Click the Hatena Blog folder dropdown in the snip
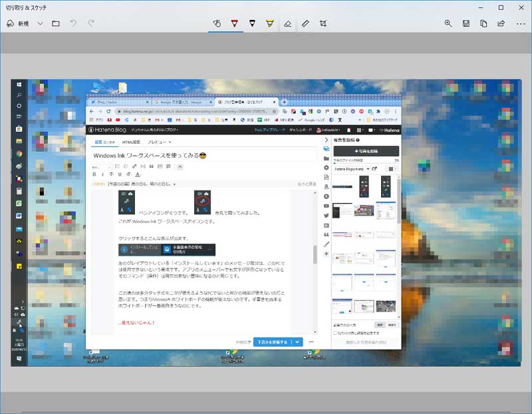 click(352, 169)
